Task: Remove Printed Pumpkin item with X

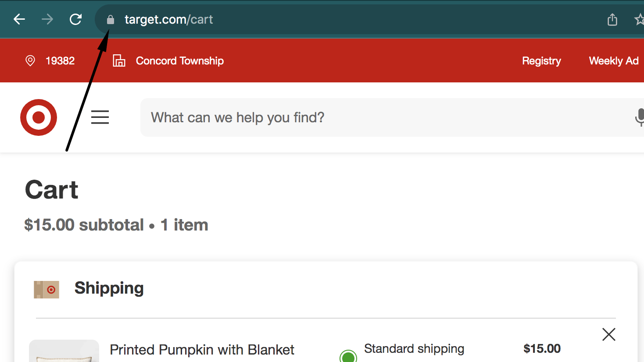Action: pyautogui.click(x=609, y=334)
